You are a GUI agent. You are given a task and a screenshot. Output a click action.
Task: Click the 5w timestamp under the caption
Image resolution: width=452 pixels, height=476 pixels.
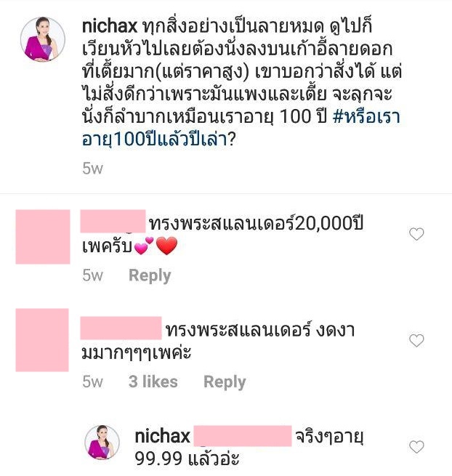tap(92, 168)
